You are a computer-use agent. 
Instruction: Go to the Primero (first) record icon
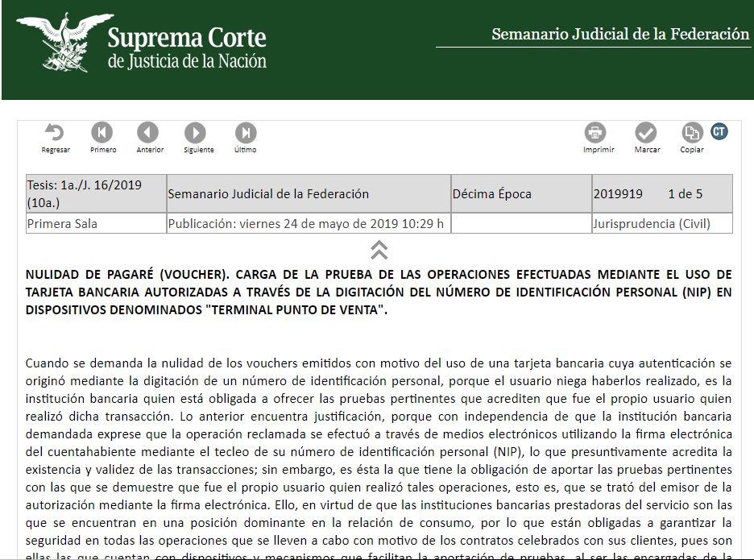[102, 132]
